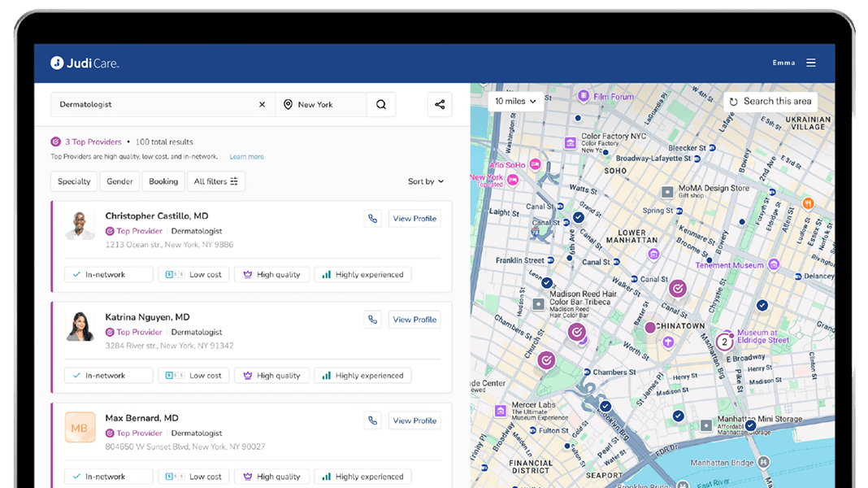Screen dimensions: 868x488
Task: Click the New York location field
Action: (321, 104)
